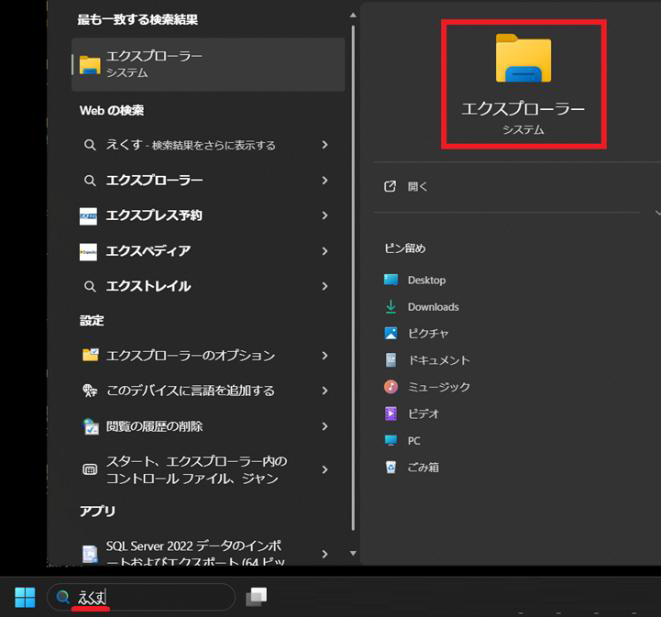Click the search magnifier beside えくす web result
The height and width of the screenshot is (617, 661).
coord(89,145)
